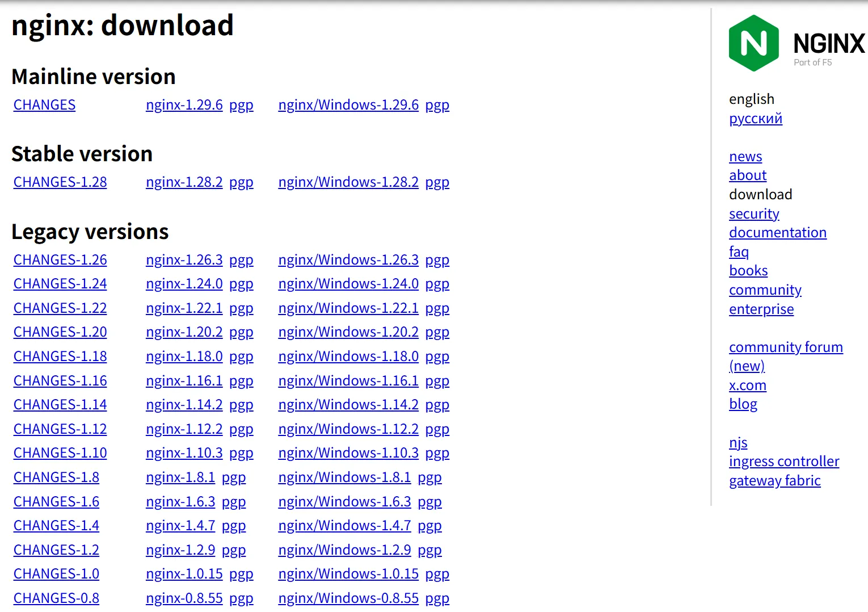Go to gateway fabric page

tap(774, 481)
